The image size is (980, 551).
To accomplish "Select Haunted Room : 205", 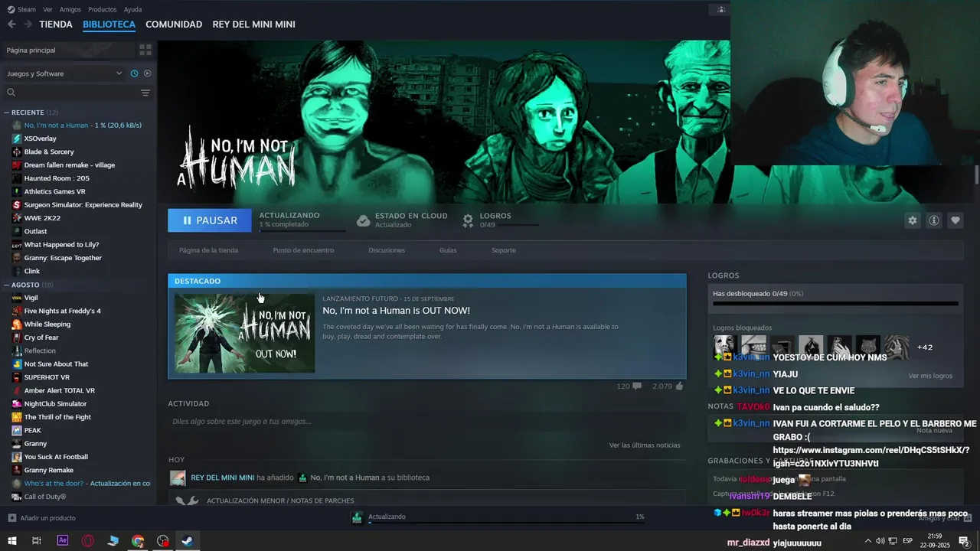I will pos(57,178).
